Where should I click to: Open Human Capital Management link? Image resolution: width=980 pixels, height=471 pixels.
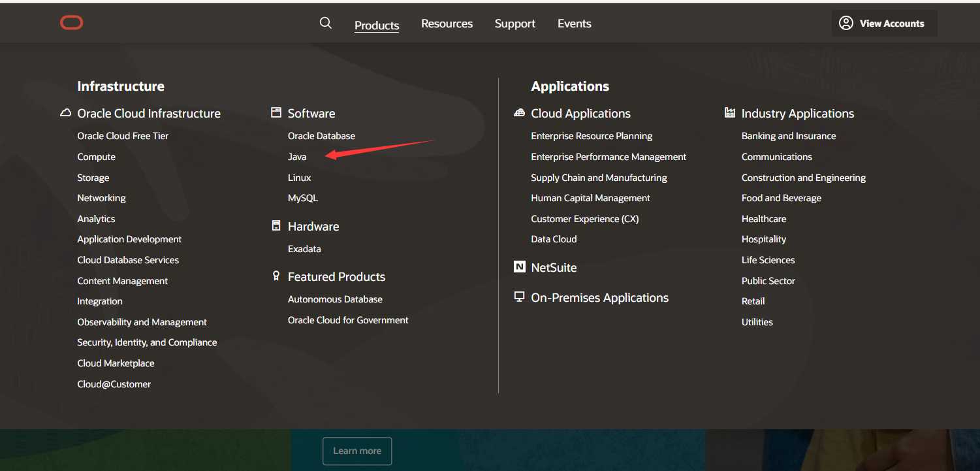(x=590, y=198)
